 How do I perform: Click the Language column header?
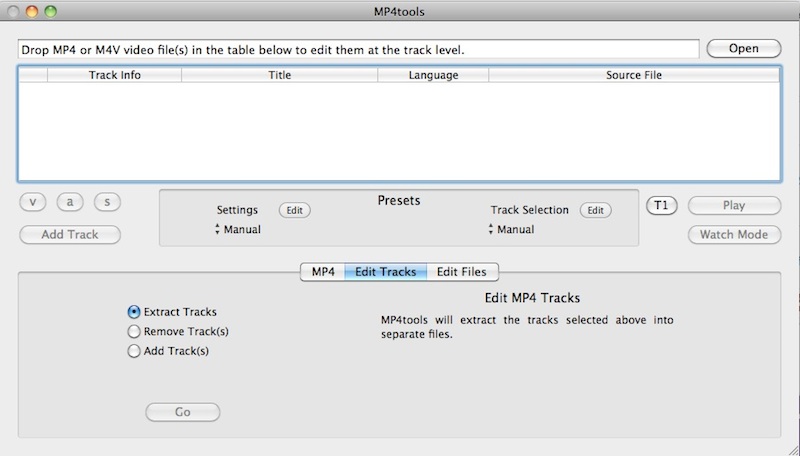click(433, 75)
